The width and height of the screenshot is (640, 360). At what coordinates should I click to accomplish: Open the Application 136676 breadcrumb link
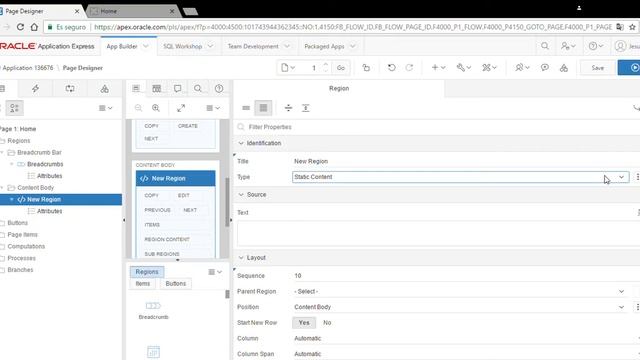pyautogui.click(x=28, y=68)
